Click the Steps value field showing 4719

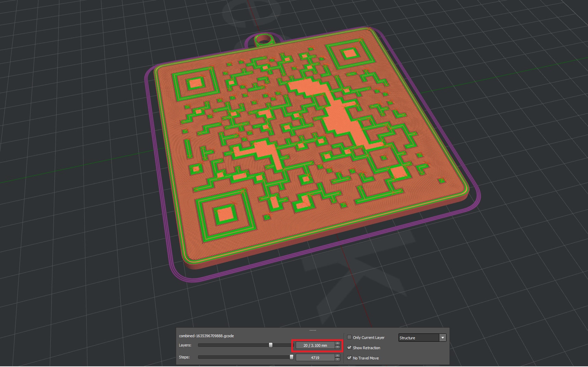click(315, 358)
